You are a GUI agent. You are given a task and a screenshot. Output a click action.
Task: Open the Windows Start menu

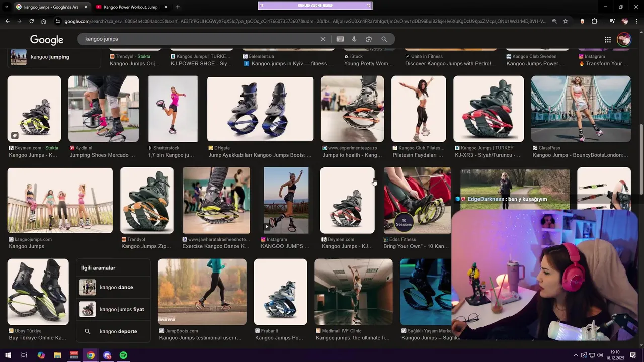8,355
